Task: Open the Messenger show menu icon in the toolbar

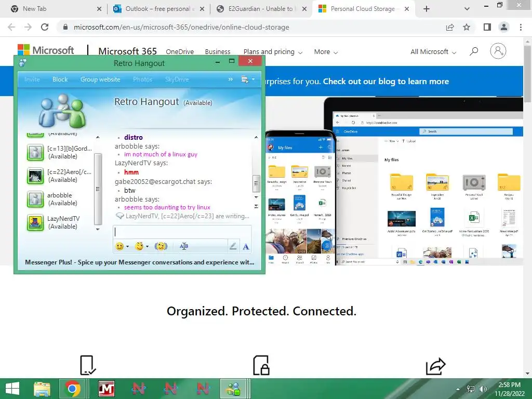Action: (244, 79)
